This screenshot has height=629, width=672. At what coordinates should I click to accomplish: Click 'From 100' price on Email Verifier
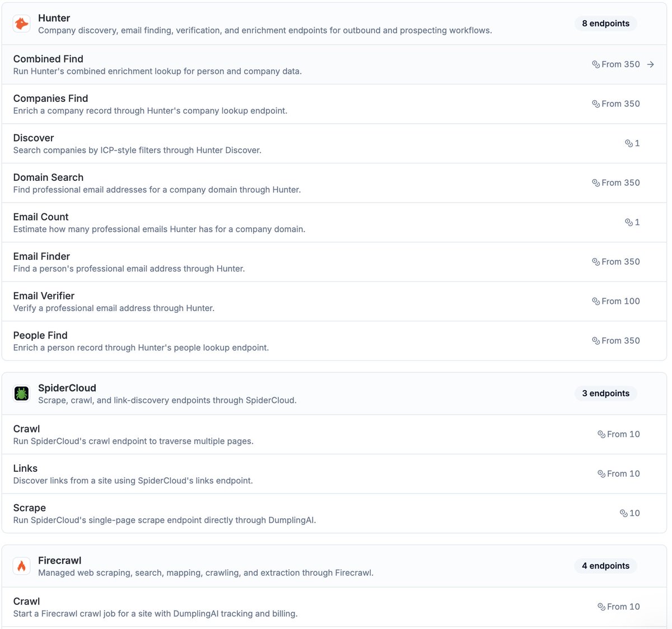(x=620, y=301)
